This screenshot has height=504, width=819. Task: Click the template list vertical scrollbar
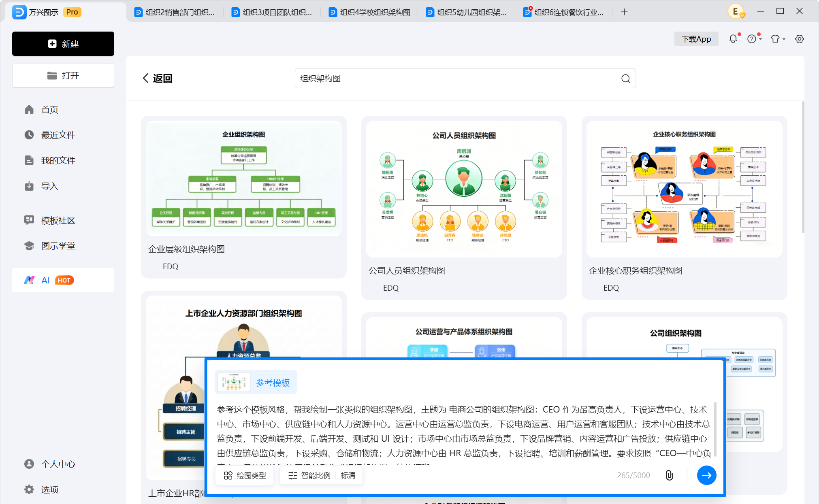click(x=803, y=167)
